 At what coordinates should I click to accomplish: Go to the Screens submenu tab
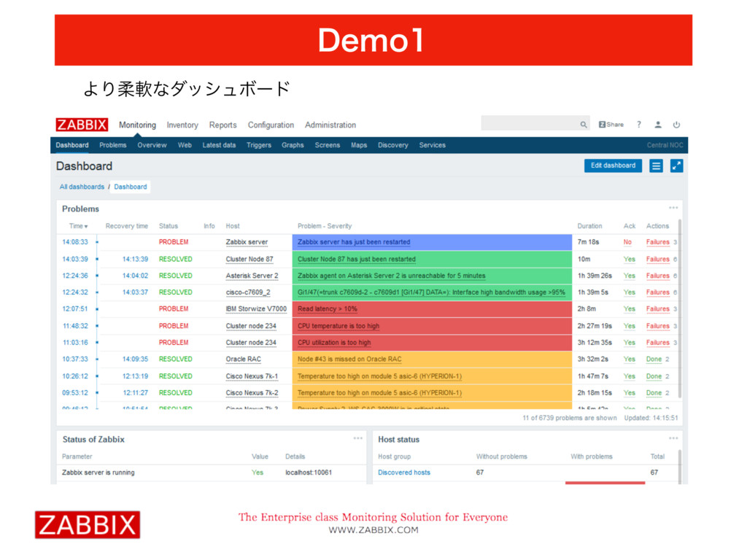[x=328, y=145]
